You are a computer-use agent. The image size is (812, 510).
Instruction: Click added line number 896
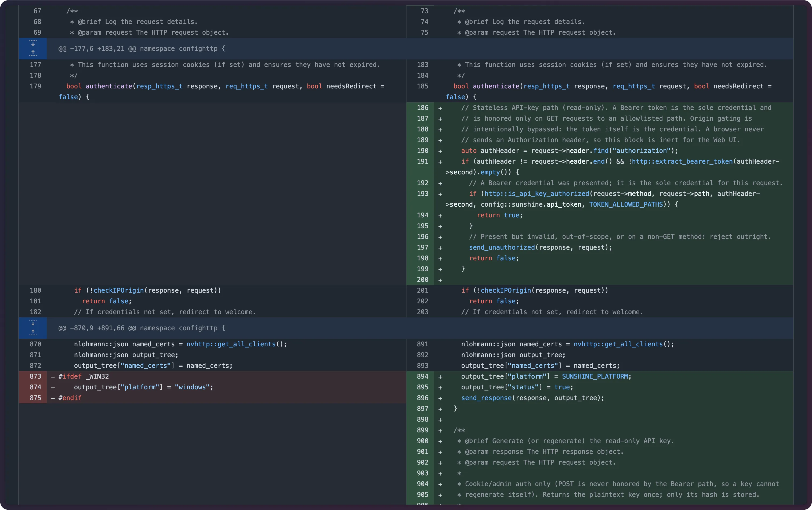click(422, 398)
